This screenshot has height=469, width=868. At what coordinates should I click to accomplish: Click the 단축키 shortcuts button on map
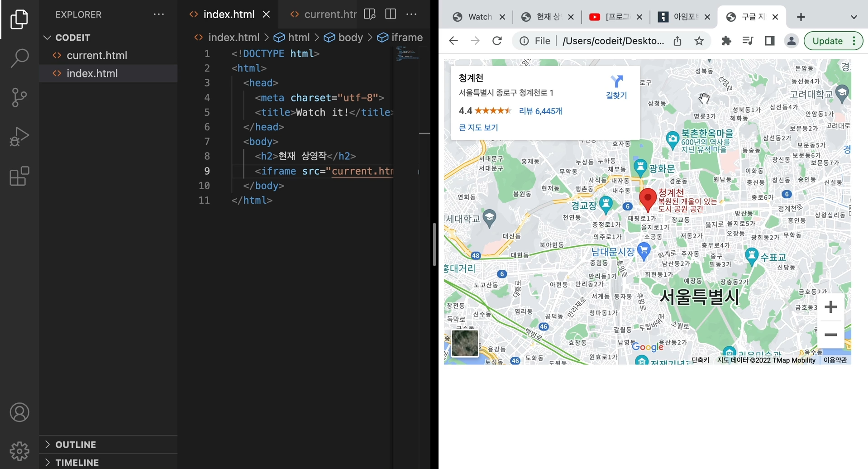(x=700, y=360)
